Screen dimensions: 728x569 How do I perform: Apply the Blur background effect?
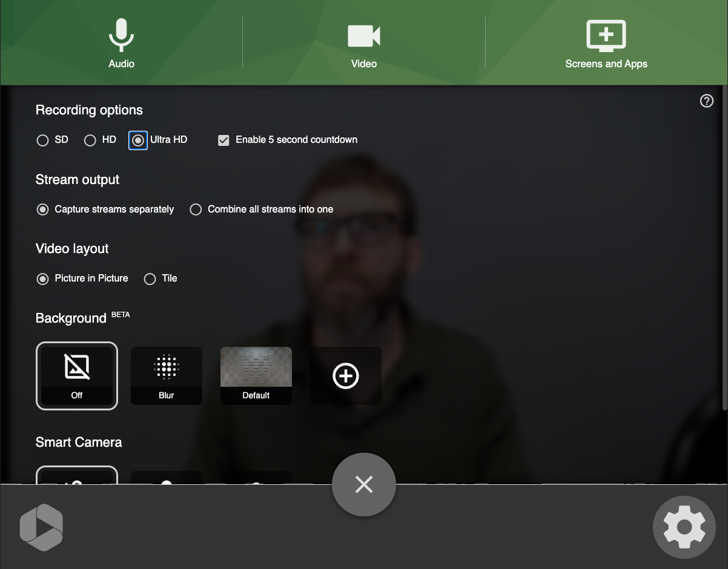click(167, 376)
